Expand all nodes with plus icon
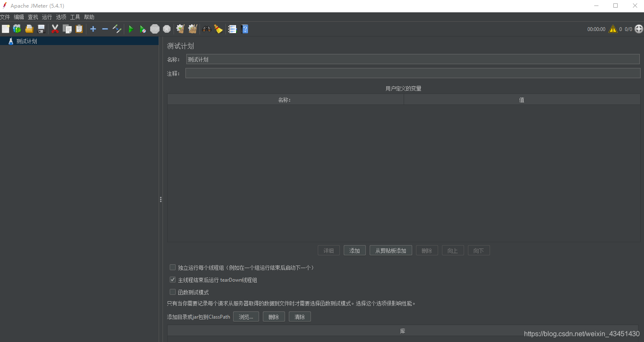This screenshot has width=644, height=342. tap(93, 29)
